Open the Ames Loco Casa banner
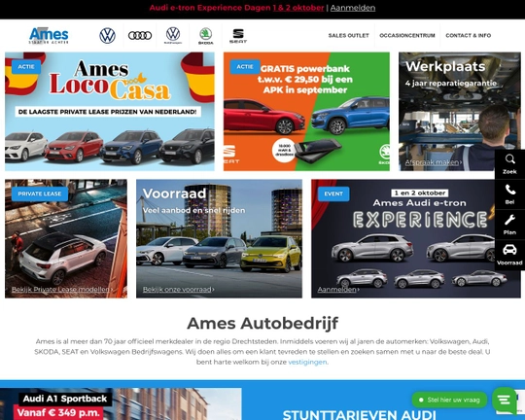This screenshot has width=525, height=420. (x=110, y=112)
